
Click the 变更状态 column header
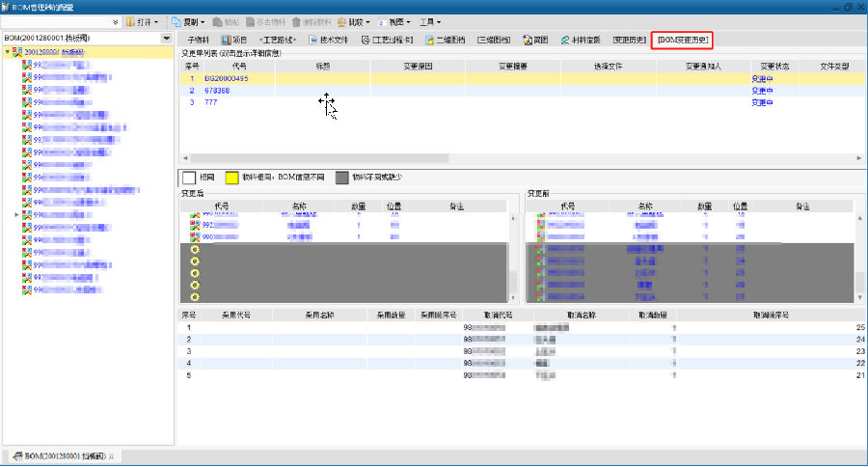[773, 66]
